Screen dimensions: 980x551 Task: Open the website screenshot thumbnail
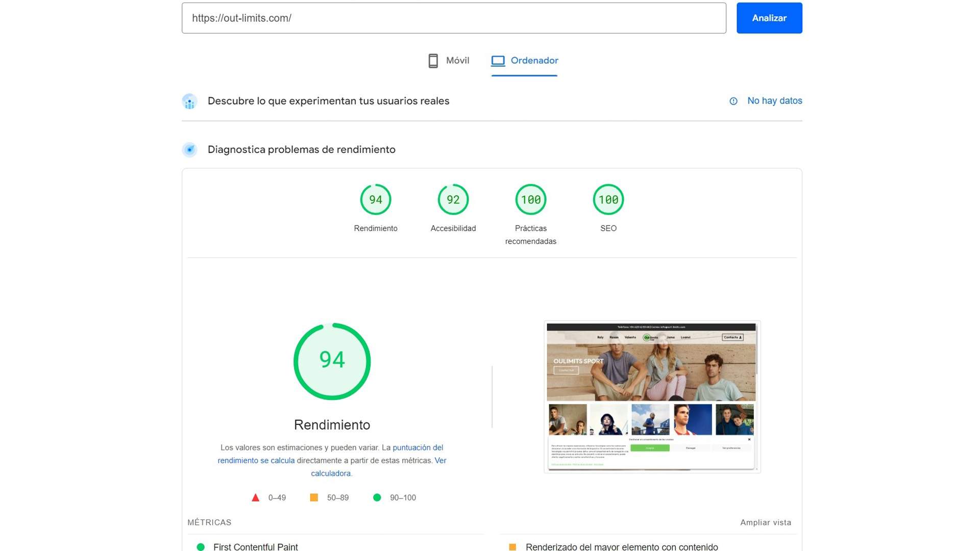tap(652, 396)
